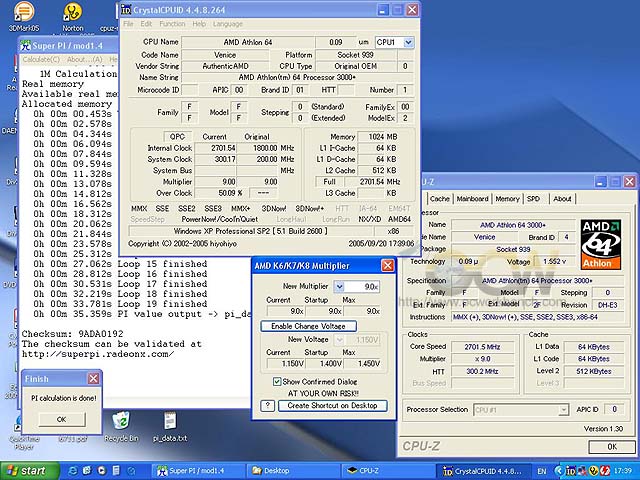Open the Processor Selection CPU #1 dropdown
640x480 pixels.
[563, 410]
